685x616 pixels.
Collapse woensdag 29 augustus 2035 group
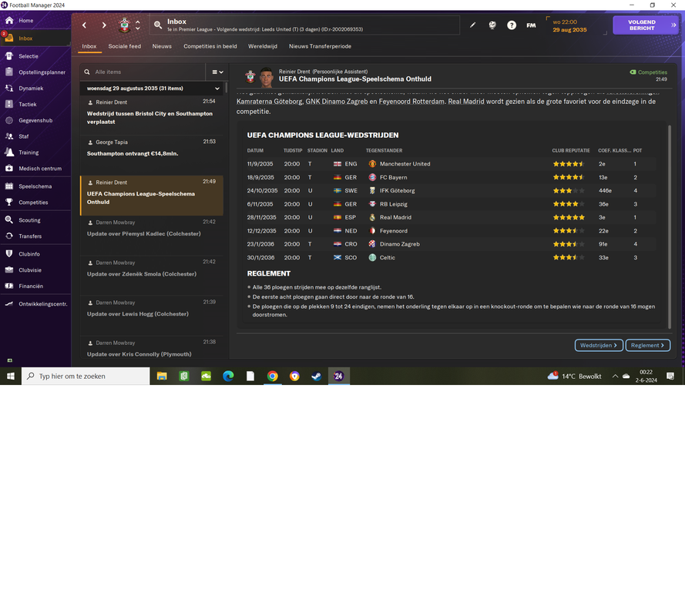217,89
